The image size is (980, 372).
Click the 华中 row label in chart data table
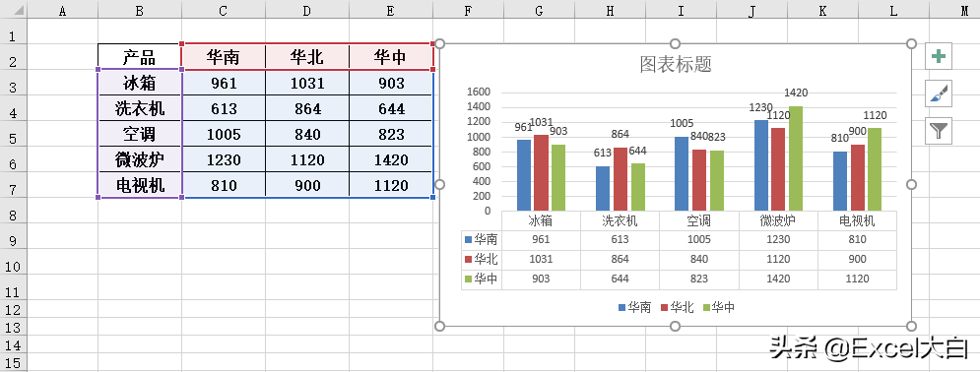click(481, 279)
